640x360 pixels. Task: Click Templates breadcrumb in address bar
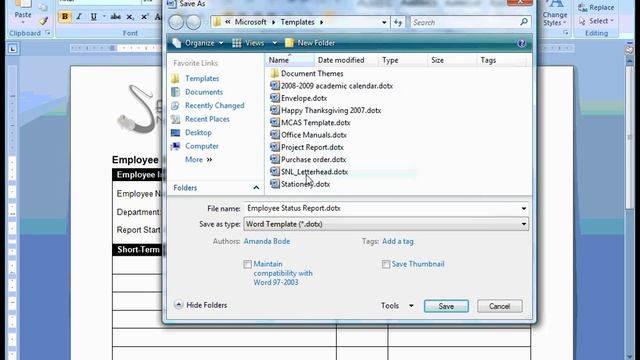tap(298, 22)
